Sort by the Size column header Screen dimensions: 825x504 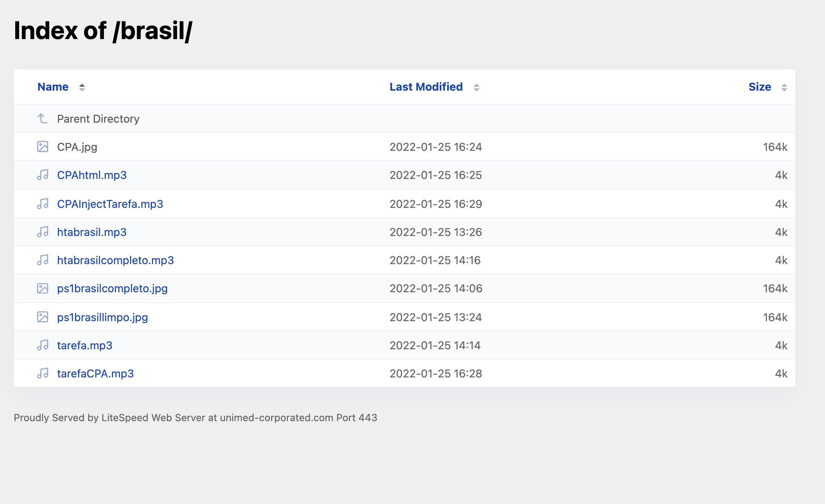[x=759, y=87]
